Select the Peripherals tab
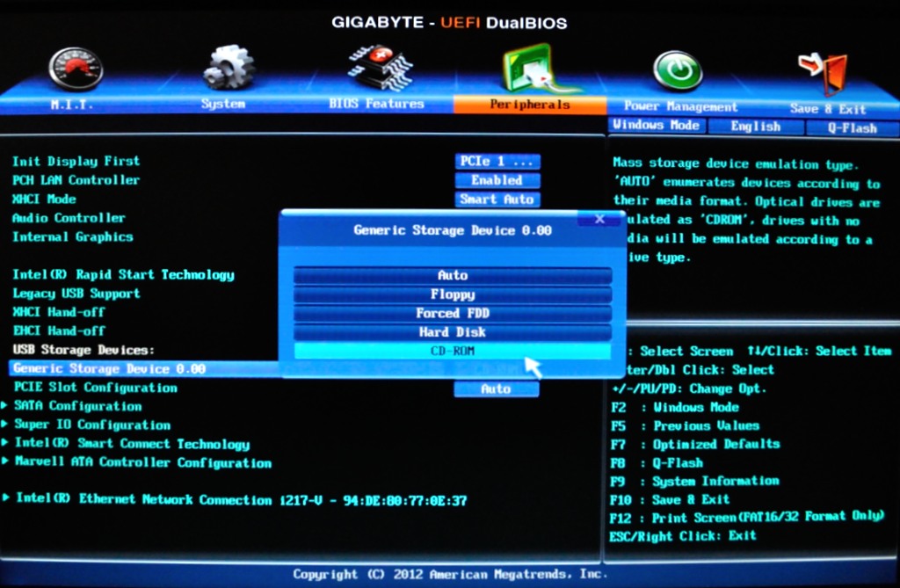This screenshot has height=588, width=900. (x=530, y=105)
